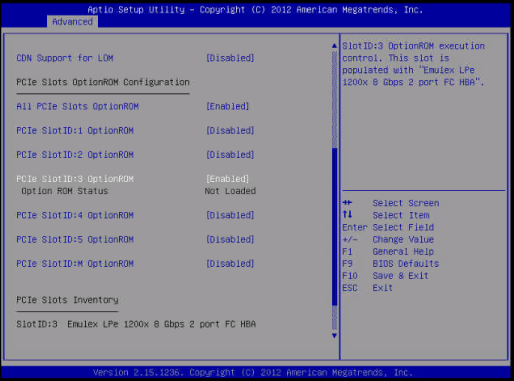Click the scrollbar down arrow
514x381 pixels.
(334, 336)
